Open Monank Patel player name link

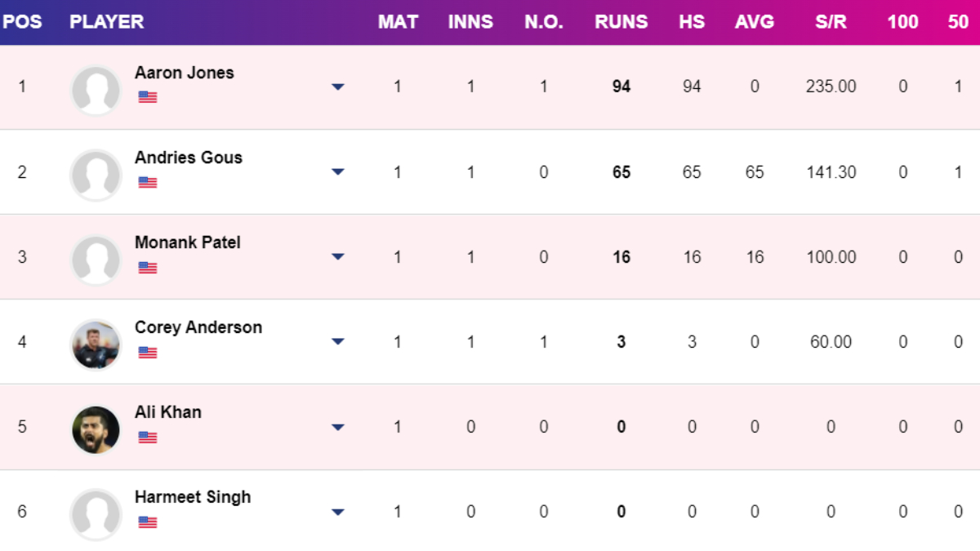188,242
